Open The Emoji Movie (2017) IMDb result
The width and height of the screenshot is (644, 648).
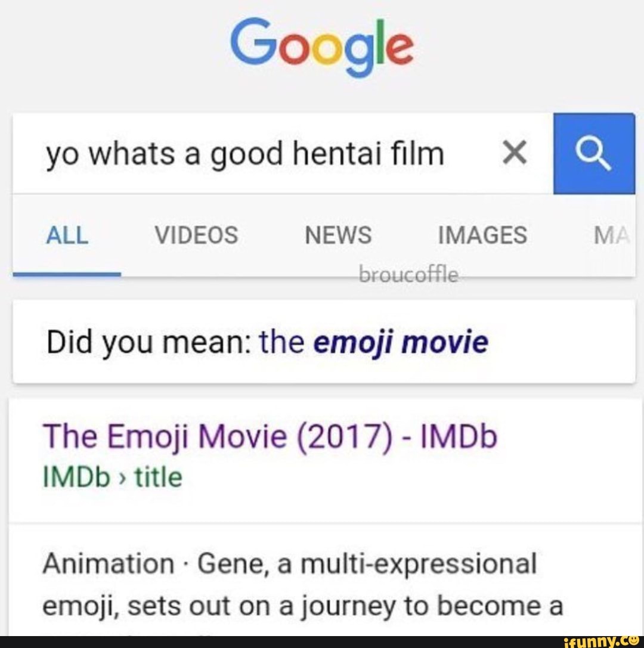pos(270,438)
